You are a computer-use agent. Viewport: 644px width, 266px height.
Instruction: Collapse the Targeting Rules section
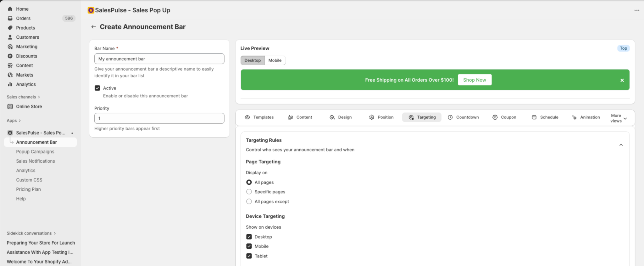[621, 145]
